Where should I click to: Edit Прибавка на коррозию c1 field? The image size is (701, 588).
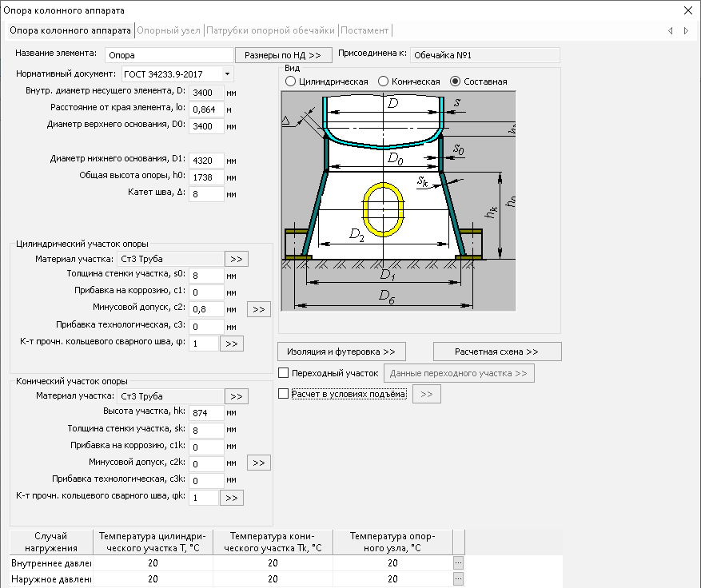(206, 292)
